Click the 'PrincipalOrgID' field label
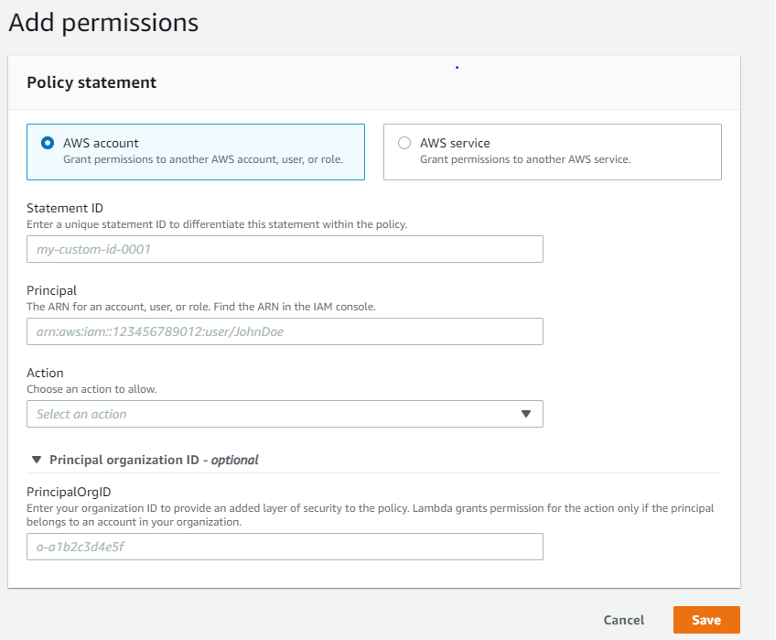The height and width of the screenshot is (640, 776). coord(68,492)
